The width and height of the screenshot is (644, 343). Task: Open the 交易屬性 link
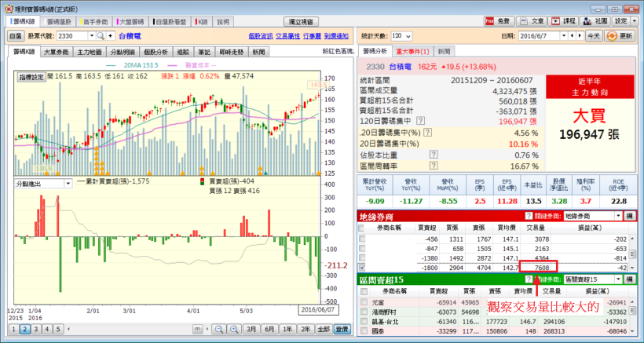pyautogui.click(x=287, y=36)
